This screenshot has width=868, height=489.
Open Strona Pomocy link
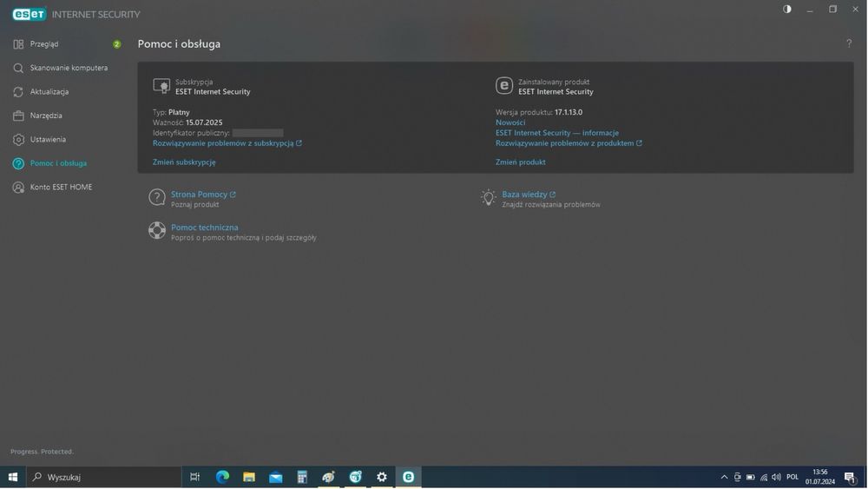[x=203, y=195]
